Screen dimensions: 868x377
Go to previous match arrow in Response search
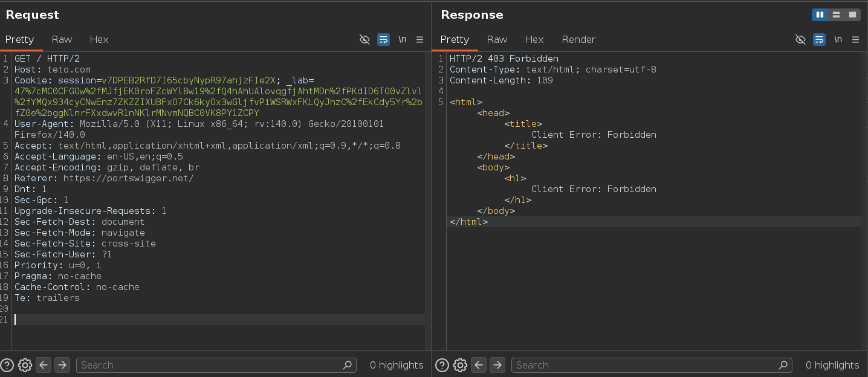[x=478, y=365]
